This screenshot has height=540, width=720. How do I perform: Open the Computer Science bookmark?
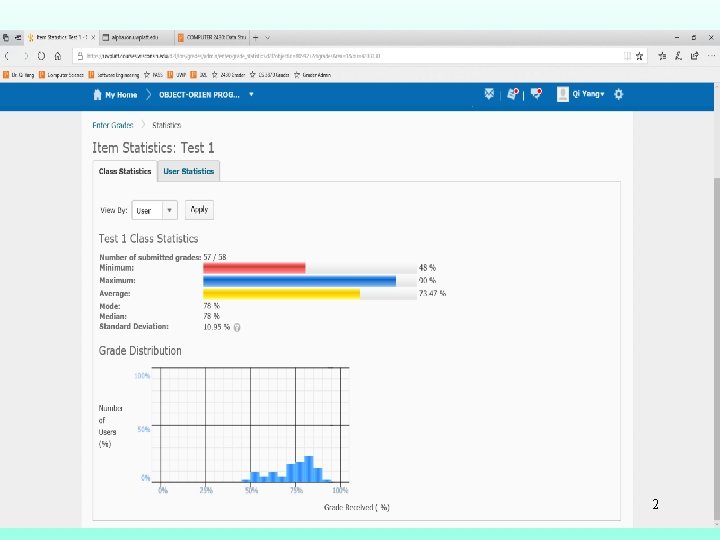tap(62, 75)
